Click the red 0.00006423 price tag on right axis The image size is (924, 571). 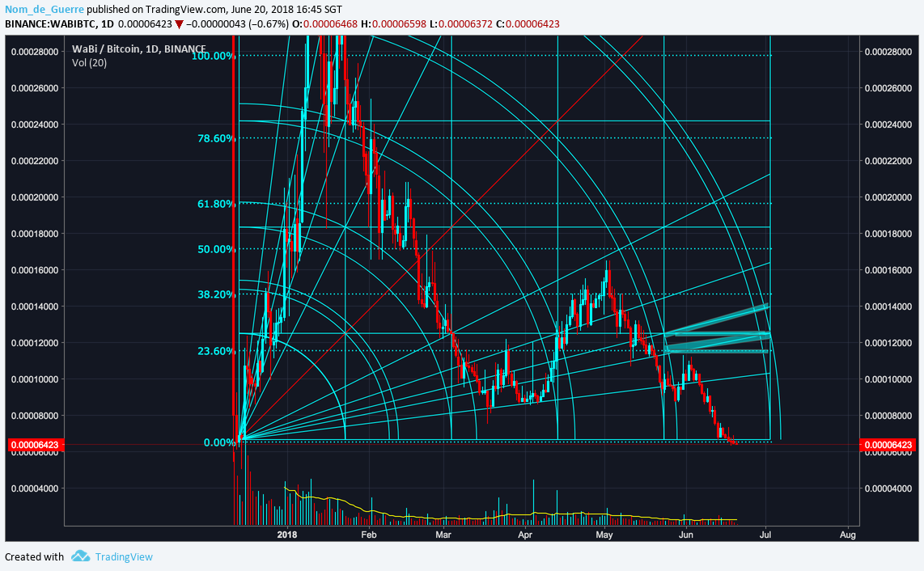pos(888,445)
